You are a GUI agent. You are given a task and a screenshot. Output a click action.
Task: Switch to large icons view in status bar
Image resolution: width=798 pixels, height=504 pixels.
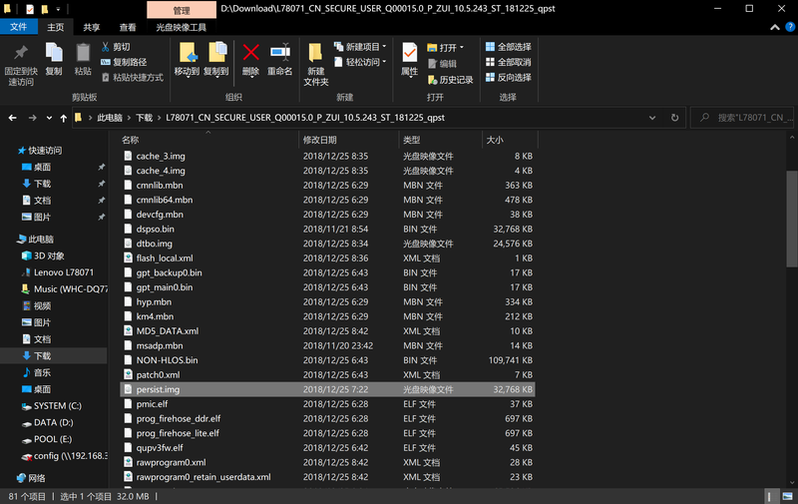pos(787,496)
